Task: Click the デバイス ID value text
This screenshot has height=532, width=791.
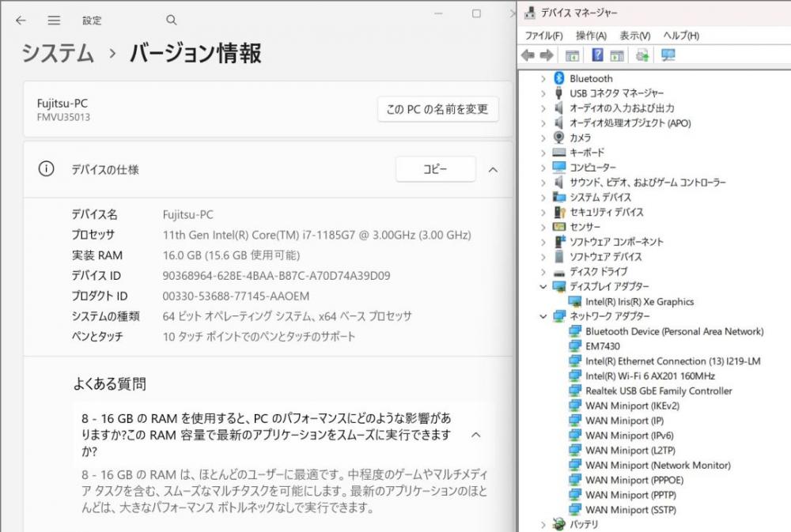Action: click(276, 276)
